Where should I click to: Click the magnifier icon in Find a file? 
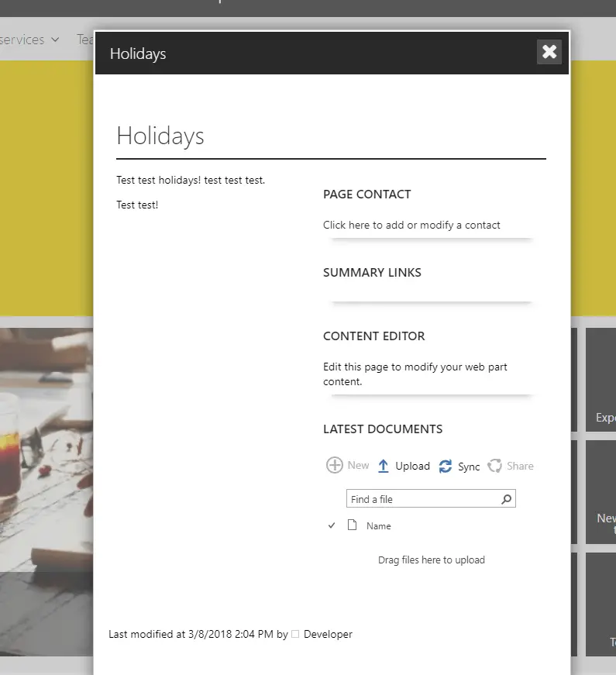tap(506, 499)
